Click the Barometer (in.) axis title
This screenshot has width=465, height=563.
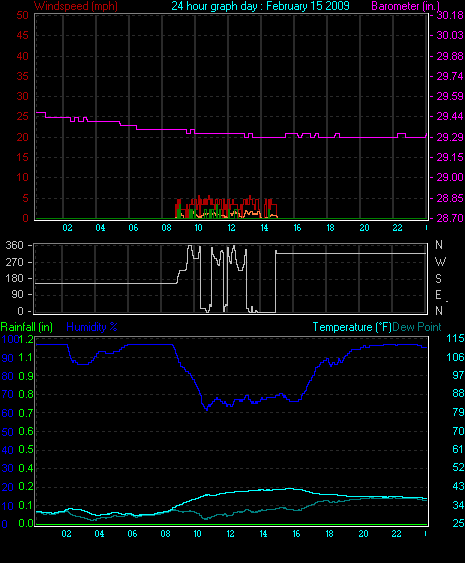click(x=405, y=6)
